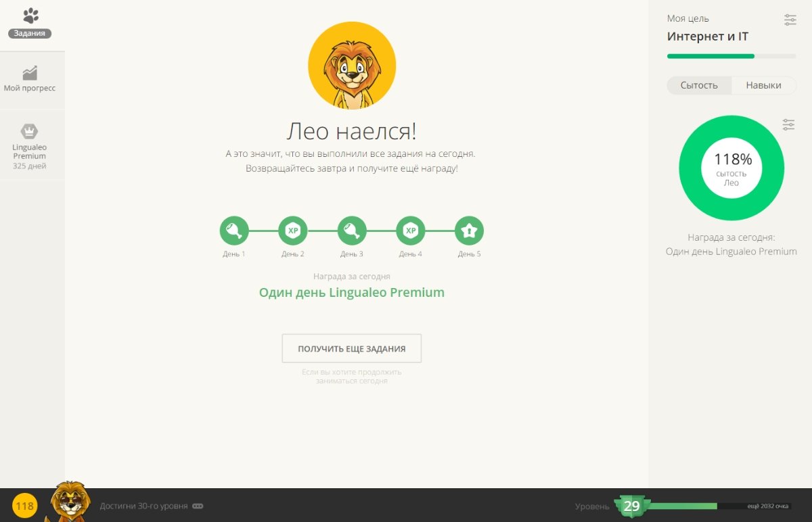
Task: Click the Day 1 meat reward icon
Action: pyautogui.click(x=234, y=231)
